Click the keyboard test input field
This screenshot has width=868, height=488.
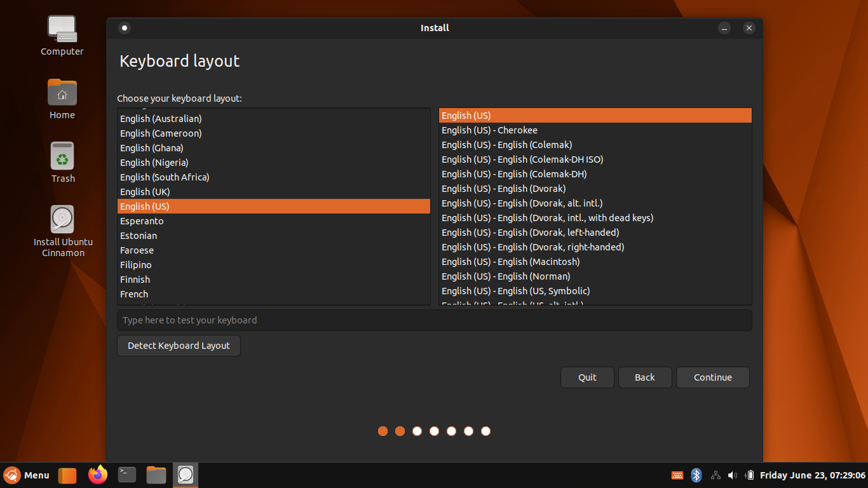coord(435,320)
